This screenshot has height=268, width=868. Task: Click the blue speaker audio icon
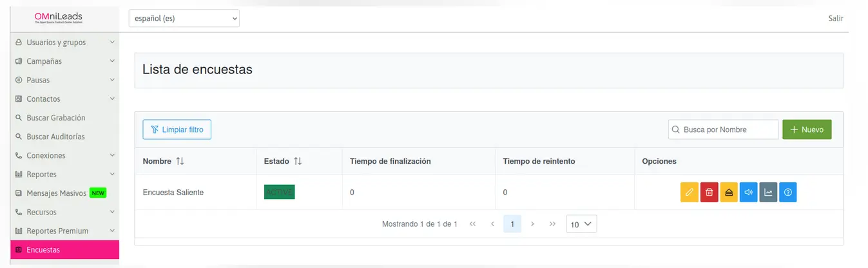748,192
